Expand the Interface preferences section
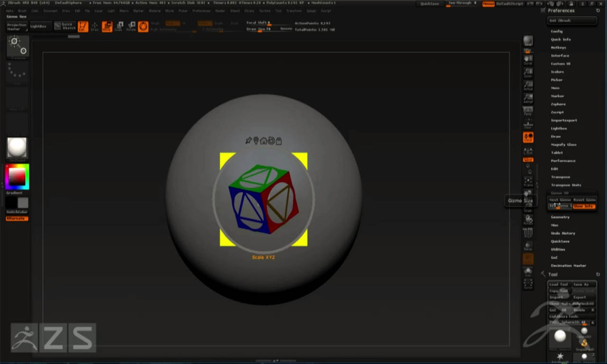This screenshot has height=364, width=607. [560, 55]
